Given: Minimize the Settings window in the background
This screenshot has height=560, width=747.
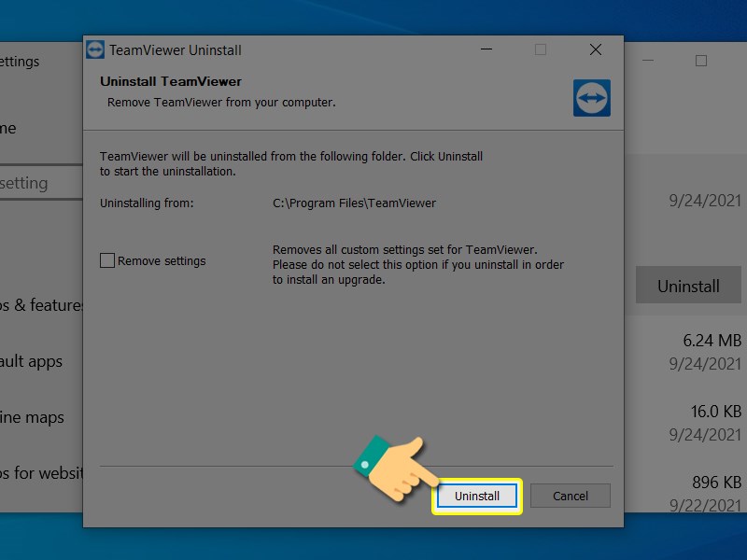Looking at the screenshot, I should 648,61.
